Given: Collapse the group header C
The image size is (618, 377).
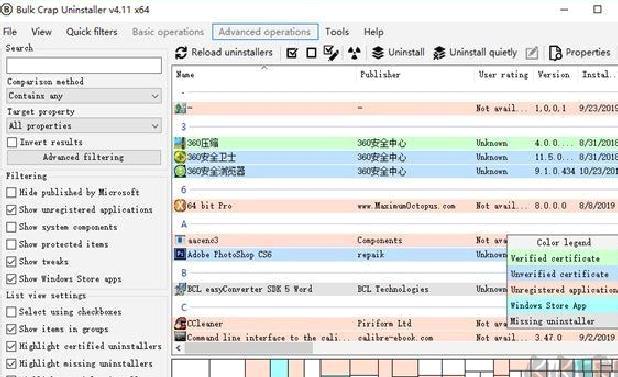Looking at the screenshot, I should coord(184,307).
